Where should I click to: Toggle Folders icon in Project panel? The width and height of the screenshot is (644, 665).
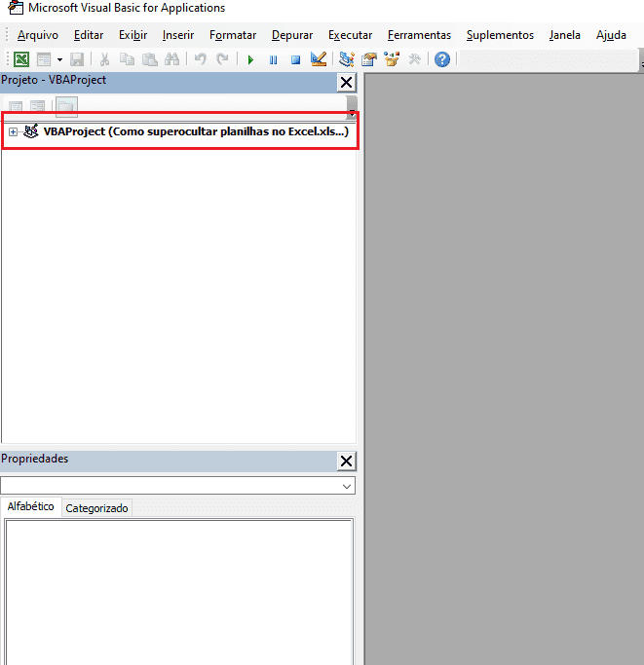pyautogui.click(x=66, y=106)
